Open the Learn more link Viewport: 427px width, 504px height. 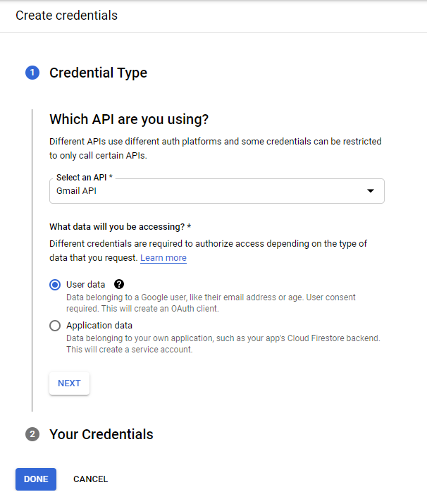[163, 258]
